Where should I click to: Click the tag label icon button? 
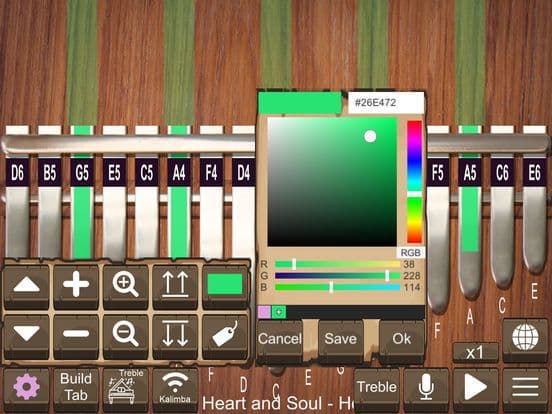coord(225,336)
